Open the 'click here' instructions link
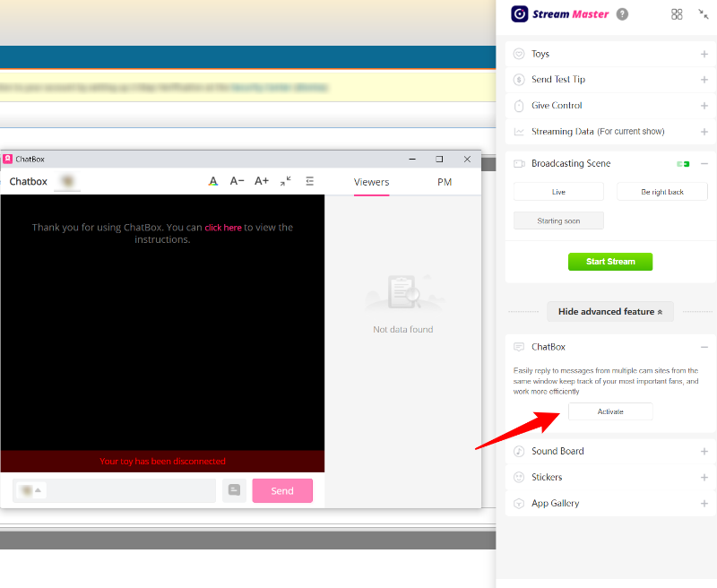 tap(222, 228)
